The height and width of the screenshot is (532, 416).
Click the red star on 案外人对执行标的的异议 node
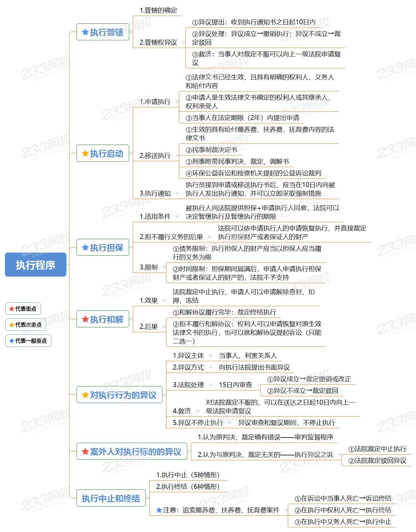pyautogui.click(x=85, y=451)
